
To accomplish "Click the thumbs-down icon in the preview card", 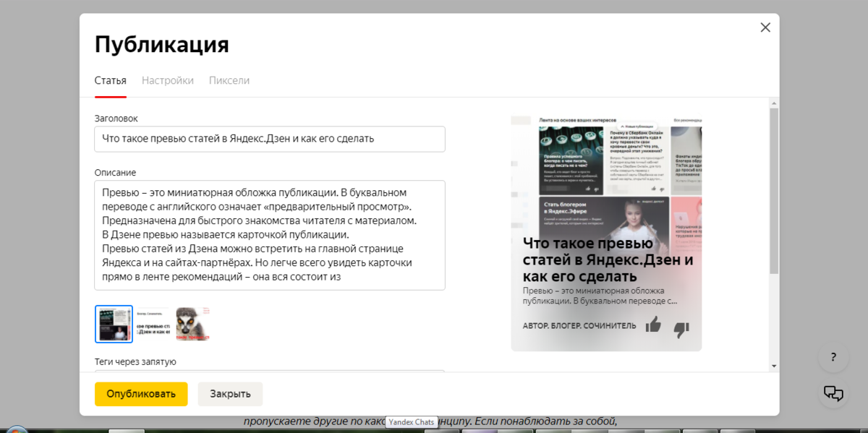I will tap(681, 330).
